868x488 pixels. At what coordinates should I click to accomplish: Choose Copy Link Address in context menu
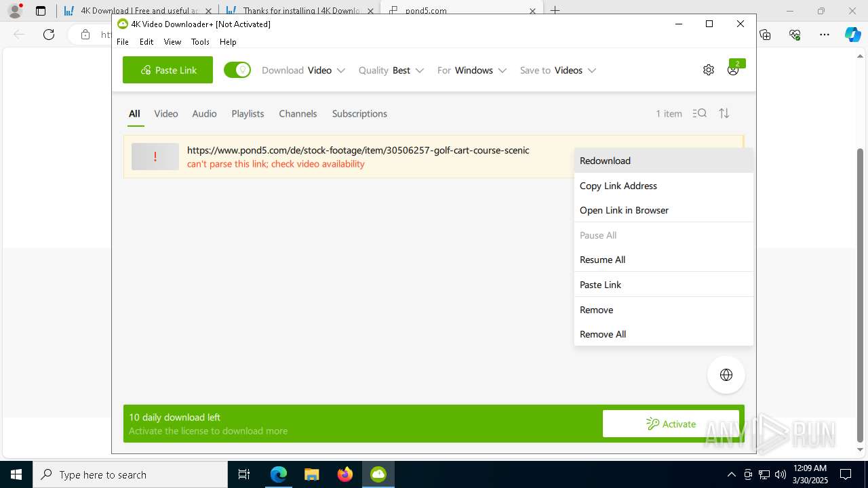[663, 186]
